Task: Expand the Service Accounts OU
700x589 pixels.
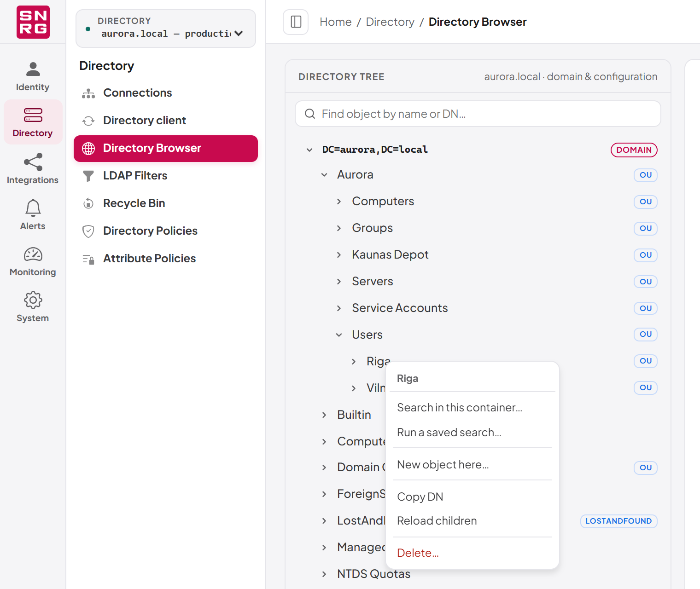Action: pos(339,308)
